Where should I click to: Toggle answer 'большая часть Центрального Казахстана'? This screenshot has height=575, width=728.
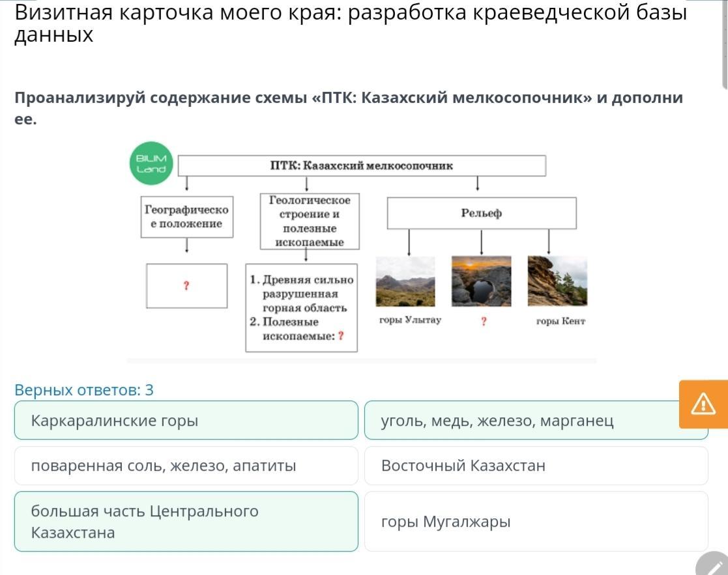coord(186,521)
